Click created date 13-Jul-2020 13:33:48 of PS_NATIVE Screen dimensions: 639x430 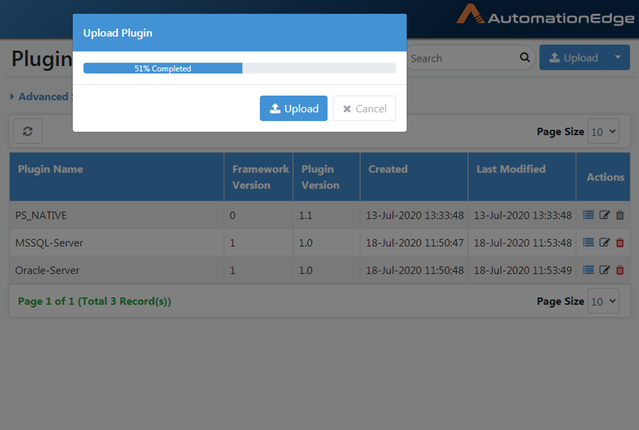point(414,215)
